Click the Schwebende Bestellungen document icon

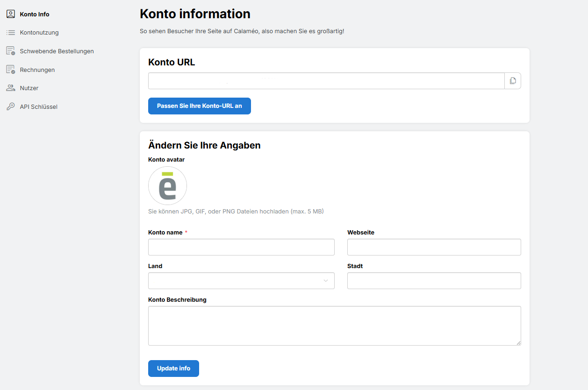(10, 51)
